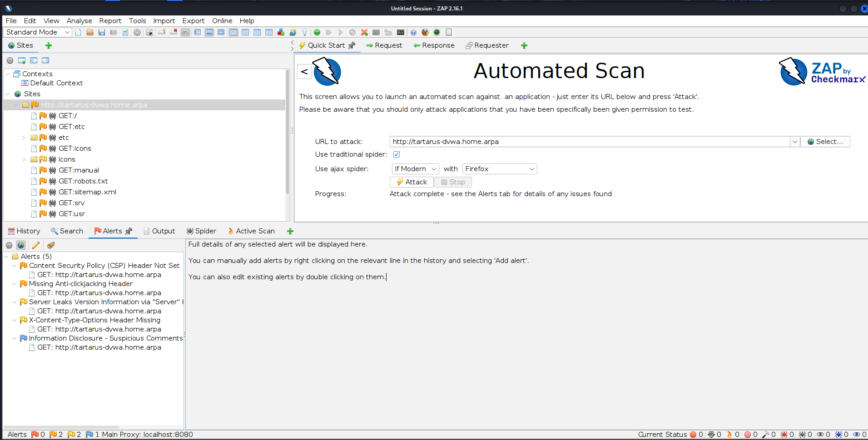Expand the icons folder in Sites tree
Screen dimensions: 868x440
coord(24,159)
